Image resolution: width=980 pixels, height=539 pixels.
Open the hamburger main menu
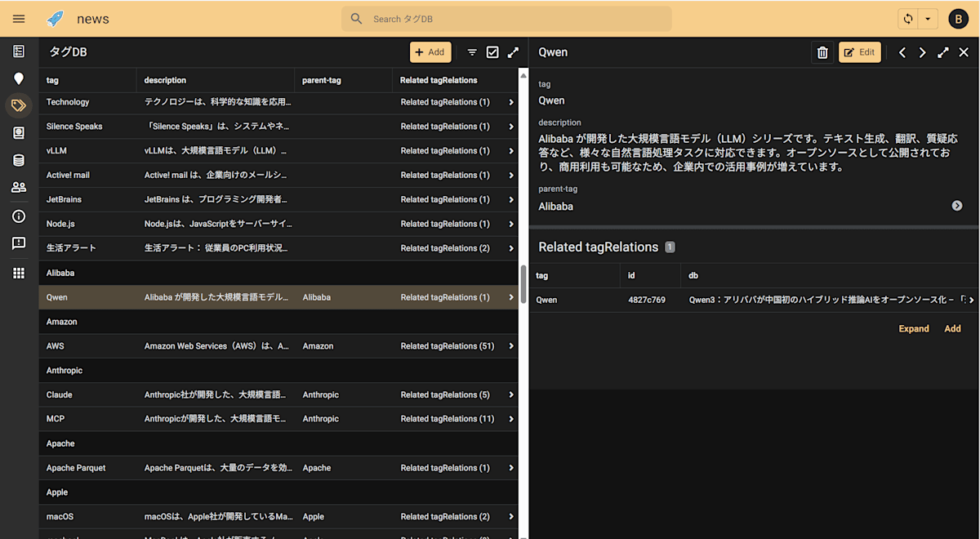(19, 19)
